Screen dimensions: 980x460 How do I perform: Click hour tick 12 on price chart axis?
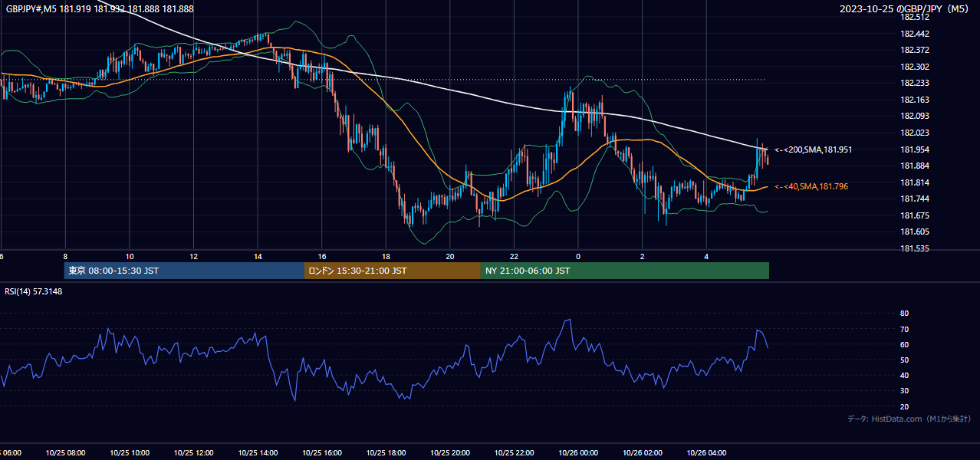(193, 256)
